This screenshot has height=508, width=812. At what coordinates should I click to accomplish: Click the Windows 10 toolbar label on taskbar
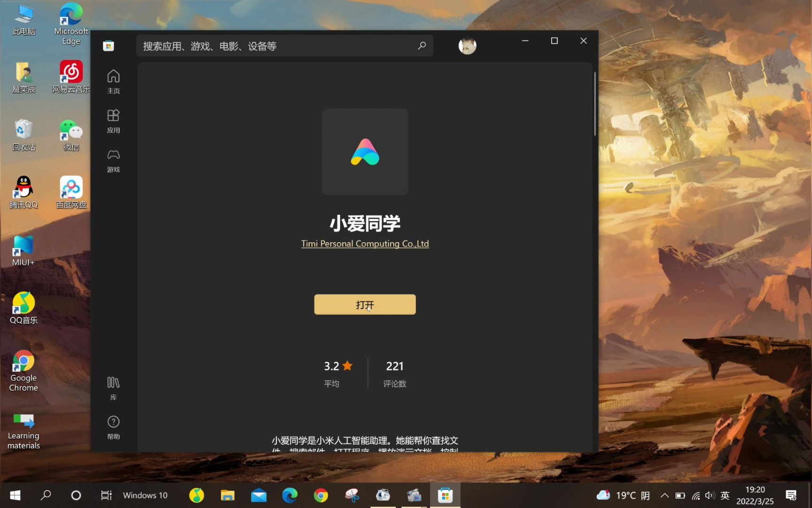click(145, 495)
